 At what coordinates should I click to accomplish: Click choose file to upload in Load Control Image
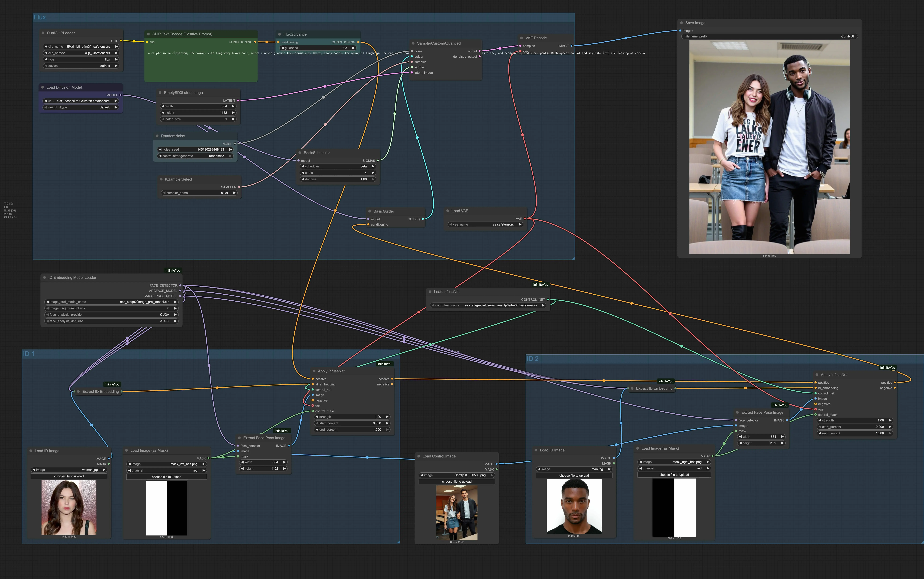[x=457, y=481]
